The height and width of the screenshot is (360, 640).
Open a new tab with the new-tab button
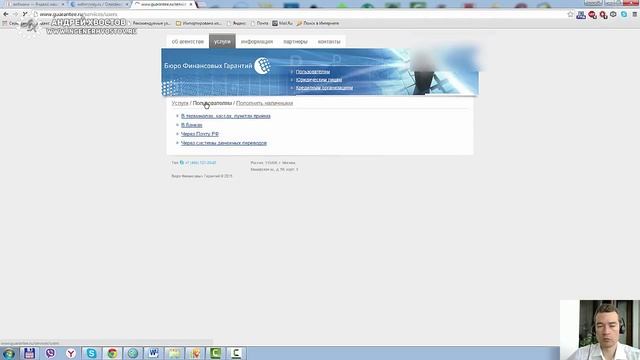coord(202,4)
